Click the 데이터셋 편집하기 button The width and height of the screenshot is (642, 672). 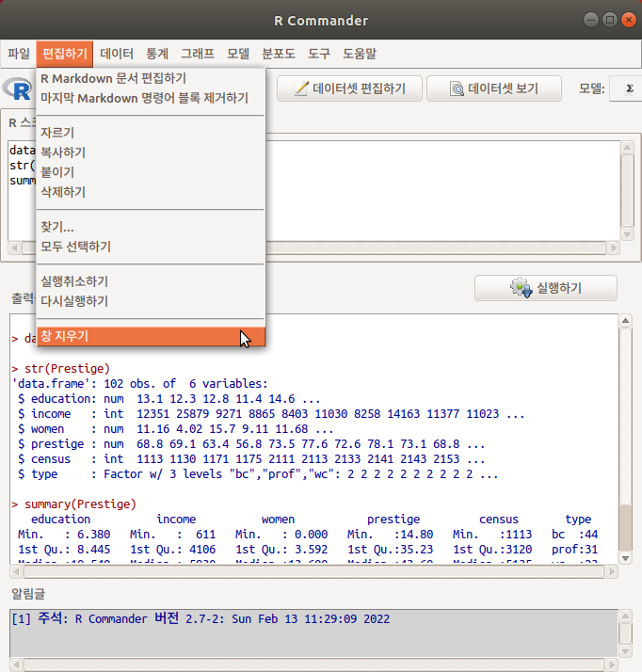[349, 88]
